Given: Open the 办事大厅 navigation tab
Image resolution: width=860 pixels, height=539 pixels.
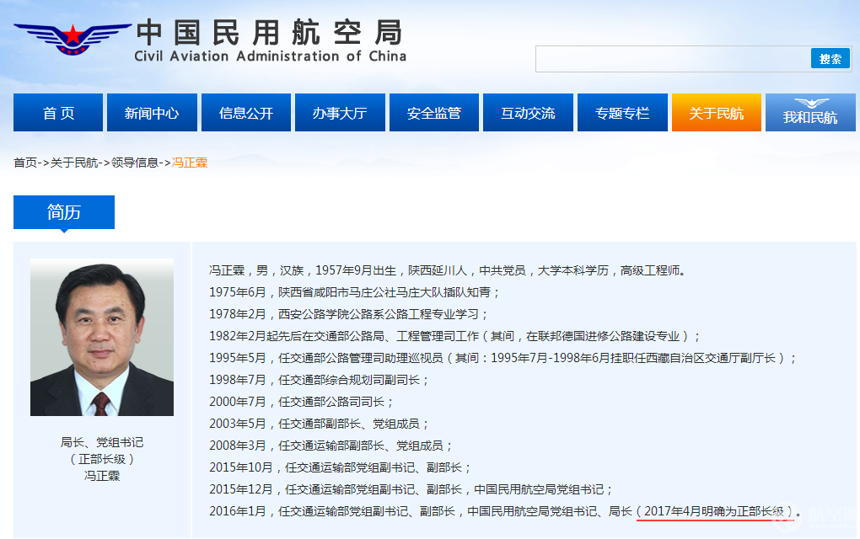Looking at the screenshot, I should click(x=340, y=113).
